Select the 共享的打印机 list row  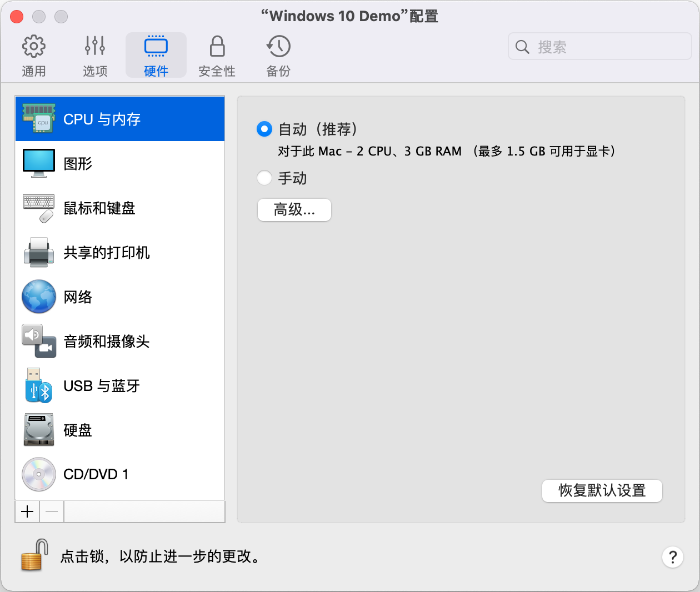120,252
